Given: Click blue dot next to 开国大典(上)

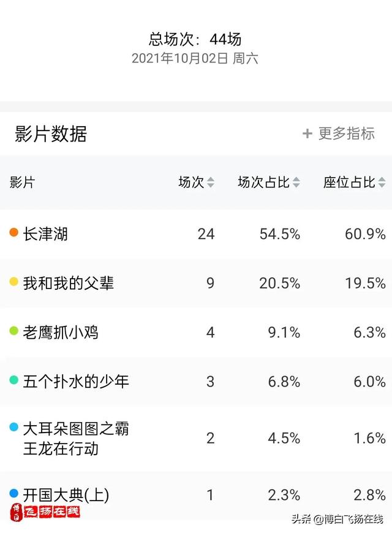Looking at the screenshot, I should [13, 493].
